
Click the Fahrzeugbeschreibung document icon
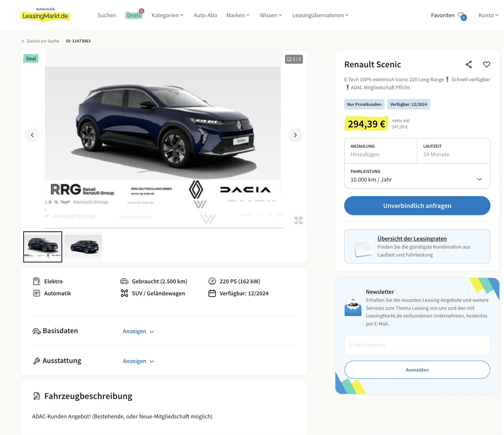point(37,396)
